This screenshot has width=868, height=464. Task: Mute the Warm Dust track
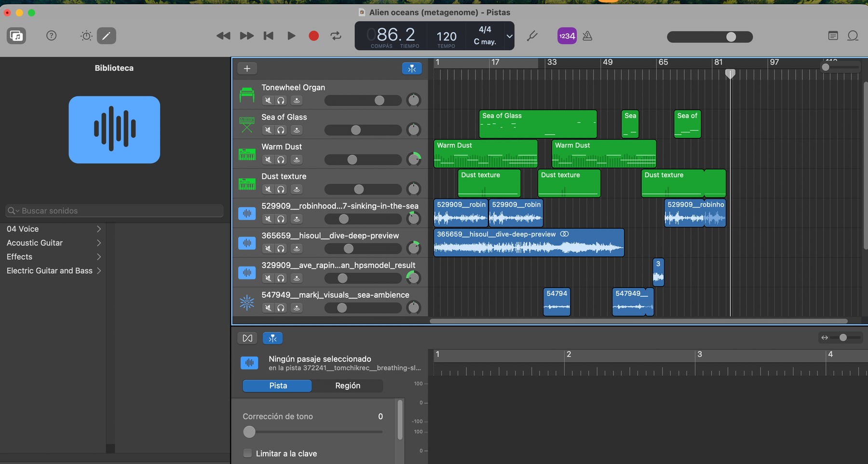[268, 159]
